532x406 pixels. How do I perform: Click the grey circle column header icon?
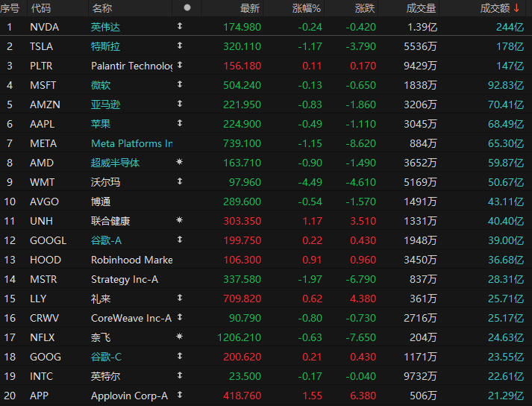point(187,7)
